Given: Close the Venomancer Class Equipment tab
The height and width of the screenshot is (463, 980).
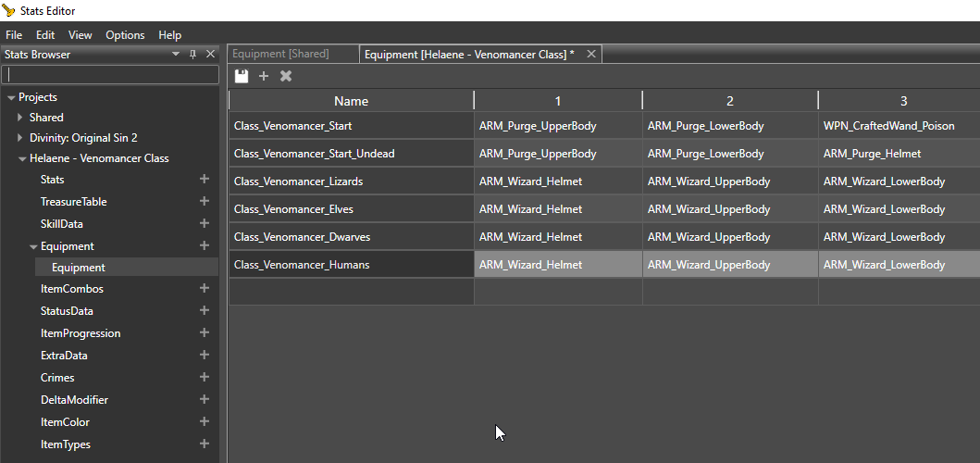Looking at the screenshot, I should point(591,55).
